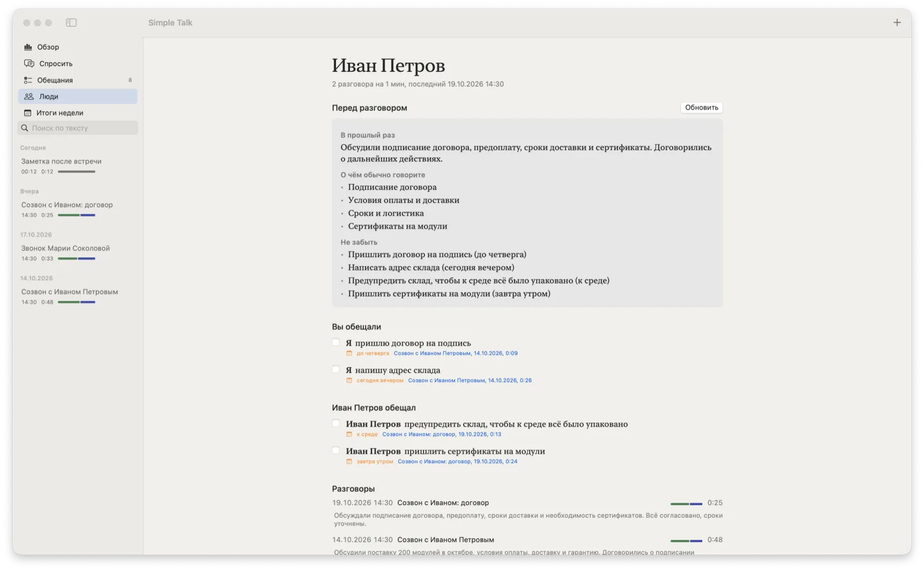The image size is (924, 571).
Task: Open link 'Созвон с Иваном Петровым, 14.10.2026, 0:26'
Action: (470, 380)
